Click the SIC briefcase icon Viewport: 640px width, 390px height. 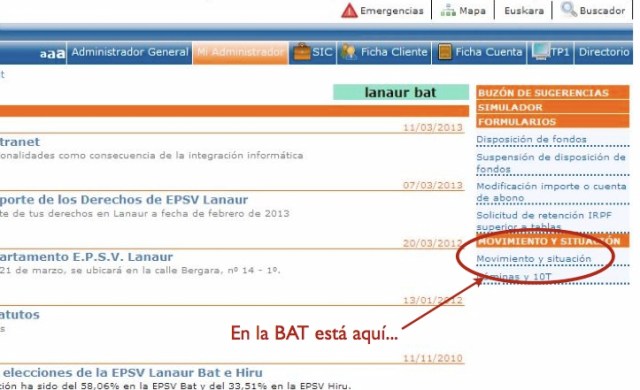click(302, 52)
